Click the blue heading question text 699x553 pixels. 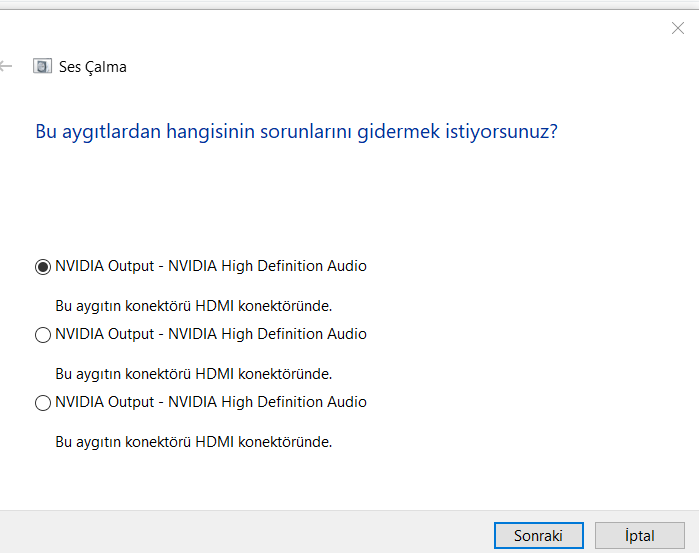[x=296, y=131]
